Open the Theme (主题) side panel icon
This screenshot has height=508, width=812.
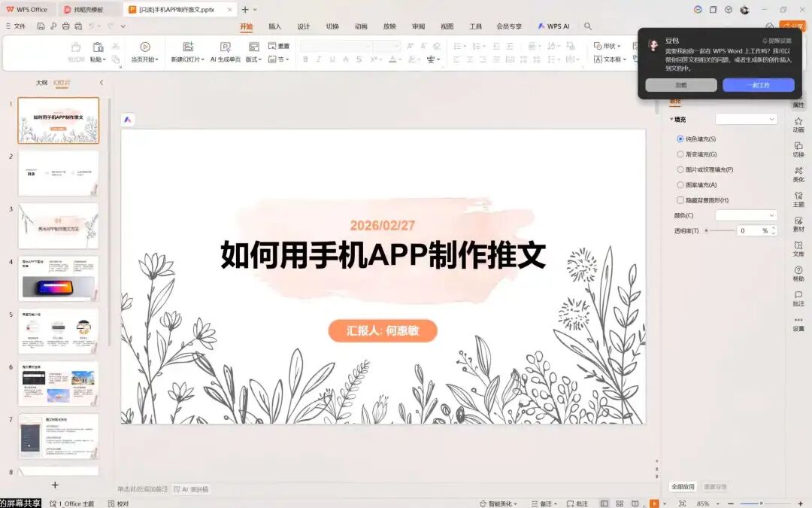coord(798,199)
